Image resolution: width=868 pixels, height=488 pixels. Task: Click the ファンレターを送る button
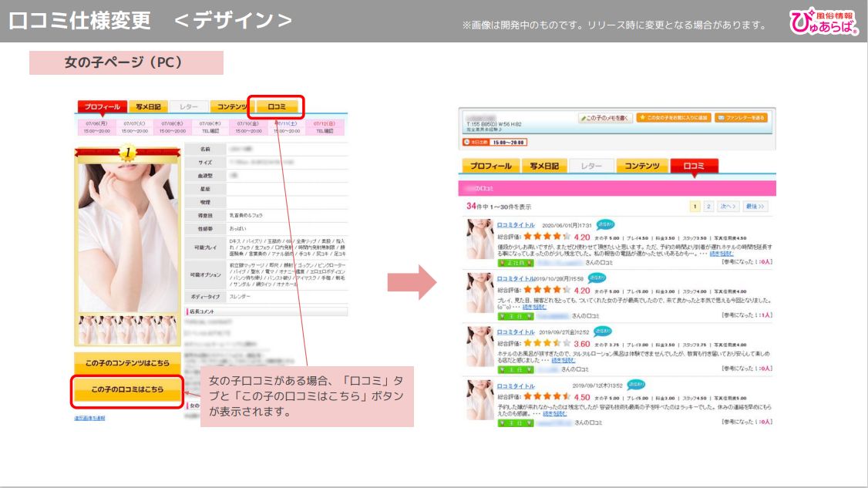pos(741,118)
